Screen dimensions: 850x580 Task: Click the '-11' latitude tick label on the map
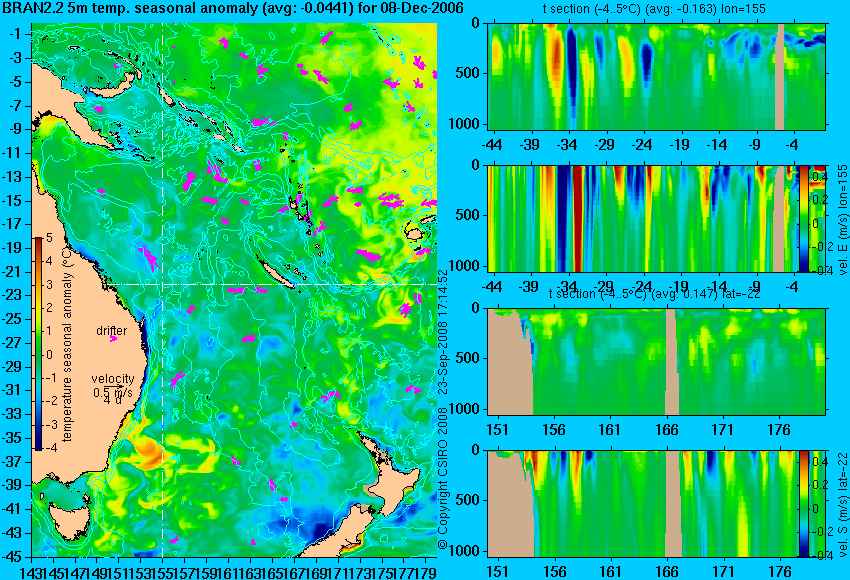point(13,152)
